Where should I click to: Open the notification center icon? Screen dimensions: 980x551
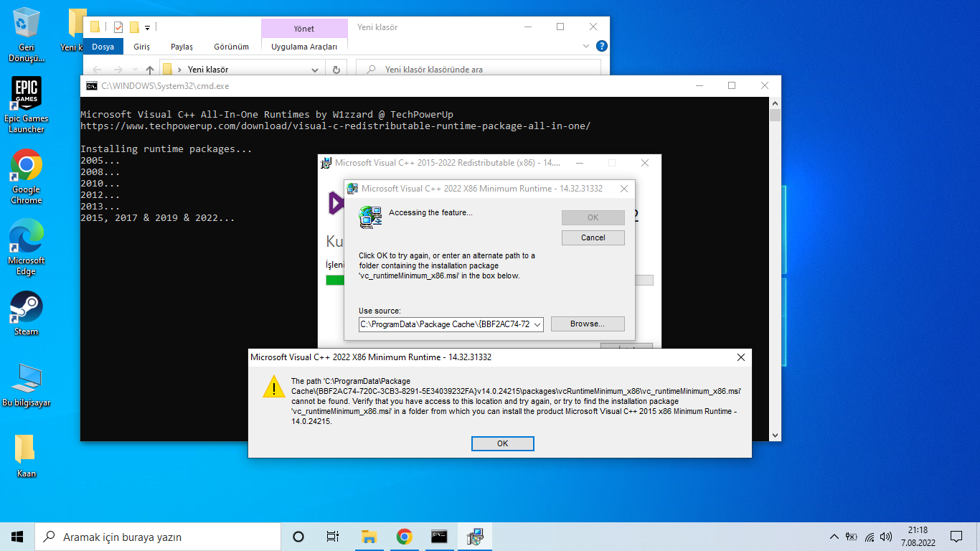956,537
